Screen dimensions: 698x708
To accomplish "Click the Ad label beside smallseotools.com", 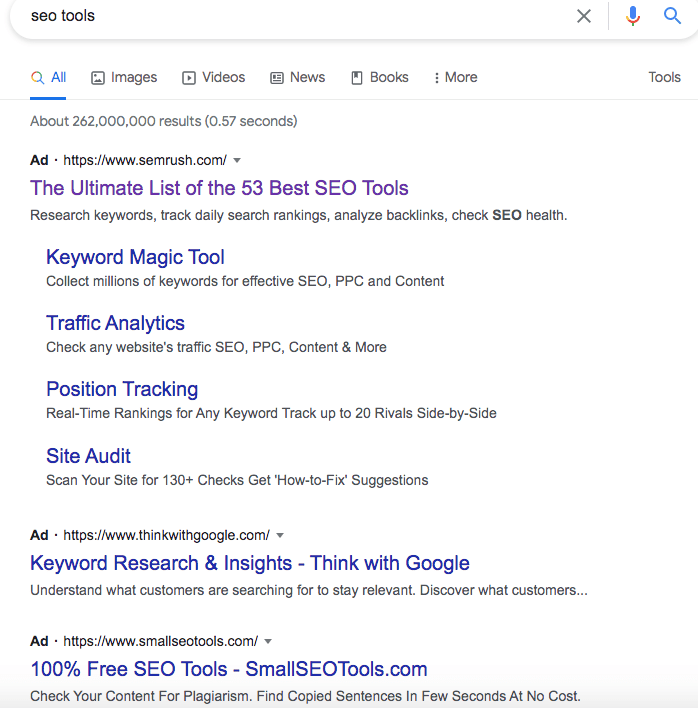I will (x=39, y=642).
